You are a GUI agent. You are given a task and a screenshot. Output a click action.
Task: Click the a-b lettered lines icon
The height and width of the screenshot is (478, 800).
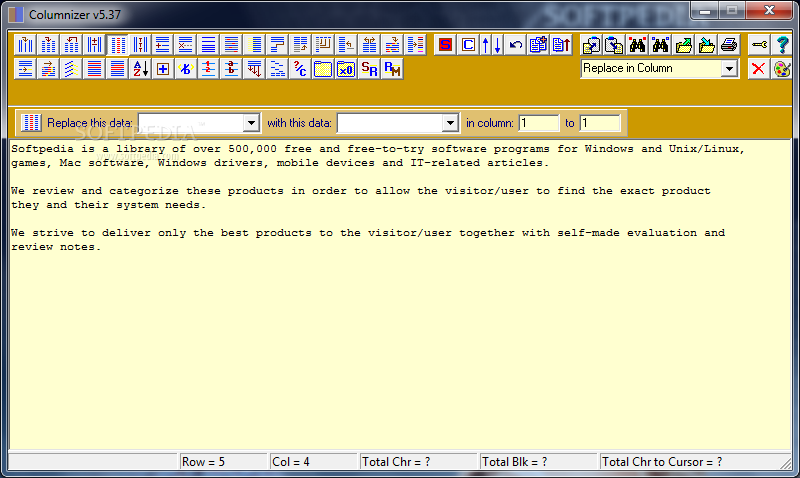coord(232,68)
